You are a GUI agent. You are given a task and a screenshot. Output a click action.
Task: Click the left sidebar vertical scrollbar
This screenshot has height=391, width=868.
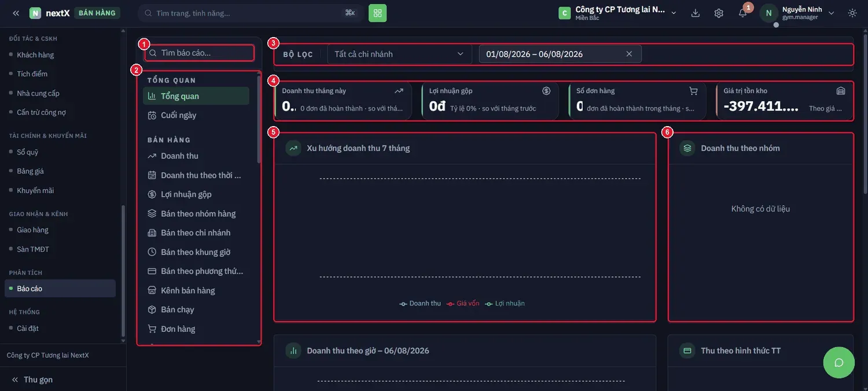click(123, 272)
